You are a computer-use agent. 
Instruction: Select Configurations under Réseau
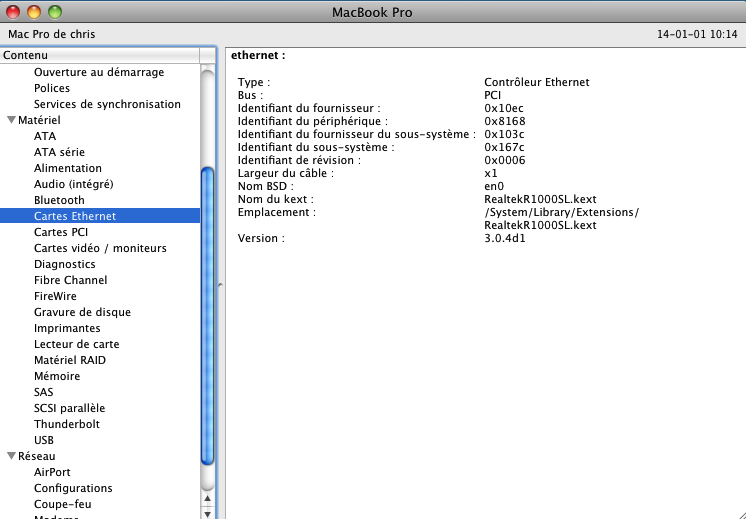(73, 489)
